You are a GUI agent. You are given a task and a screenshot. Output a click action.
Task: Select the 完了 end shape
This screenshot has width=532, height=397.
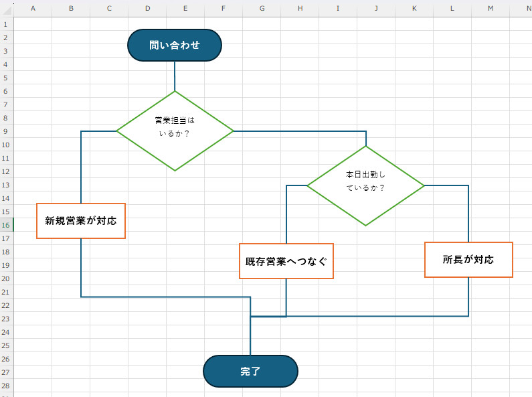[250, 372]
